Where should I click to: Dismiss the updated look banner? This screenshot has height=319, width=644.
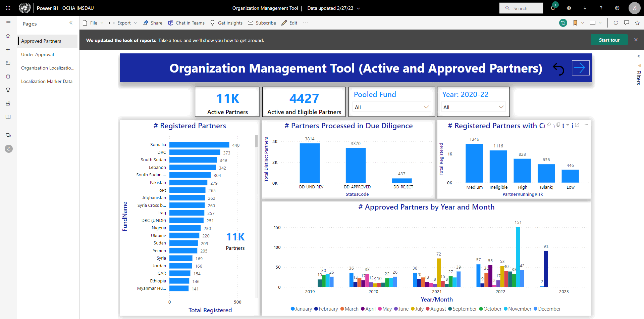point(636,40)
